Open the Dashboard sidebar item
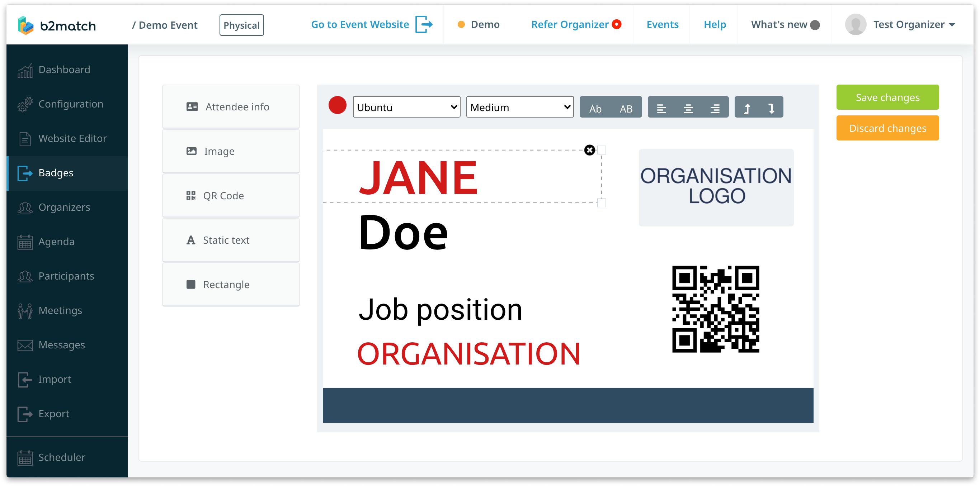 pyautogui.click(x=67, y=70)
